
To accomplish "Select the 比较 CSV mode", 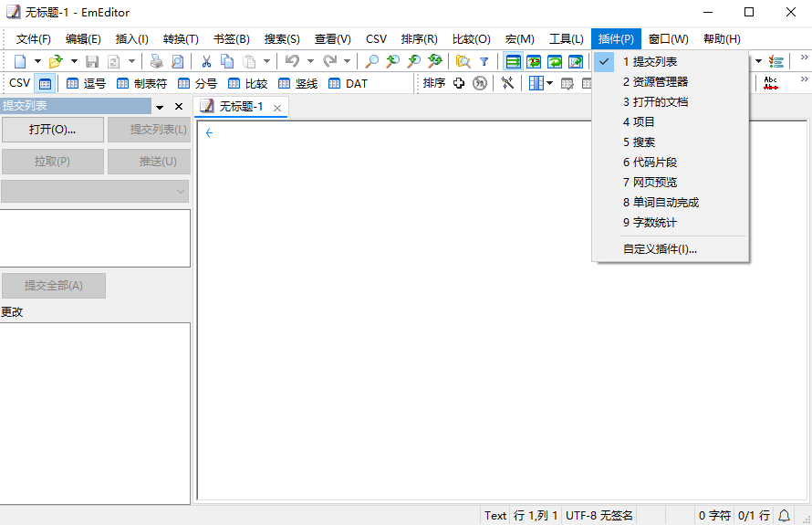I will point(247,83).
